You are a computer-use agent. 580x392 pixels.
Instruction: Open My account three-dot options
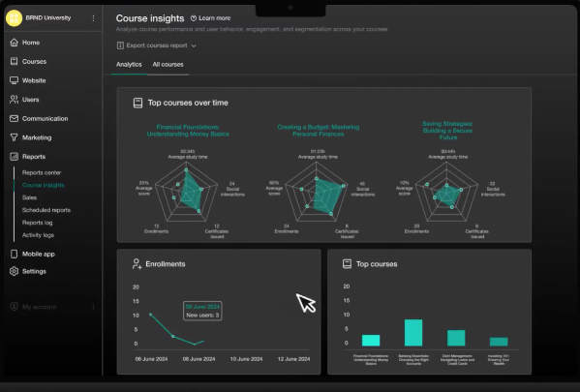(93, 307)
